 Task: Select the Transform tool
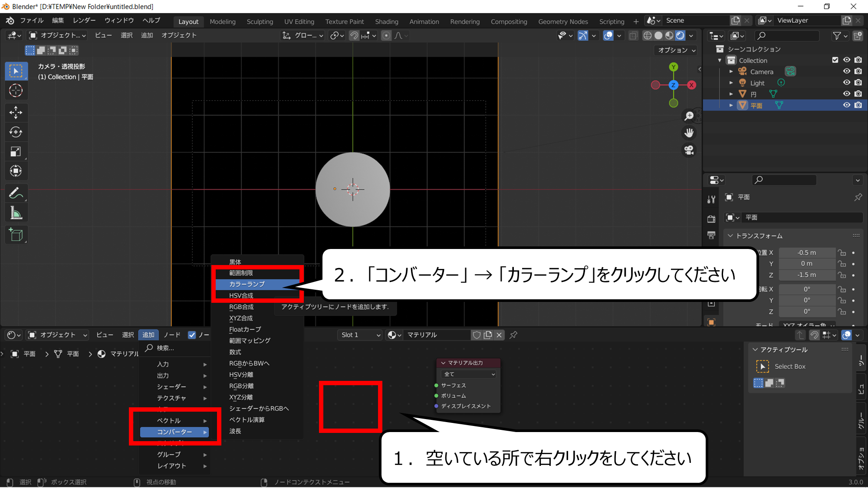point(16,171)
